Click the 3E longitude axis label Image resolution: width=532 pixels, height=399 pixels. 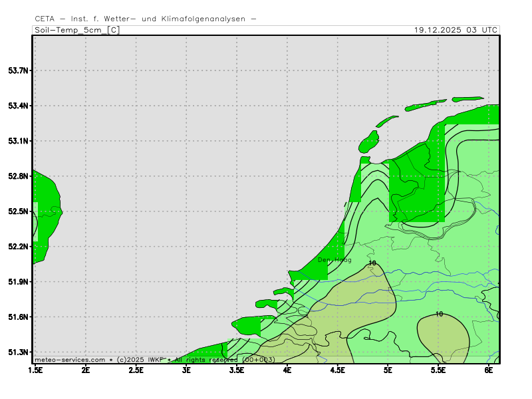[186, 369]
